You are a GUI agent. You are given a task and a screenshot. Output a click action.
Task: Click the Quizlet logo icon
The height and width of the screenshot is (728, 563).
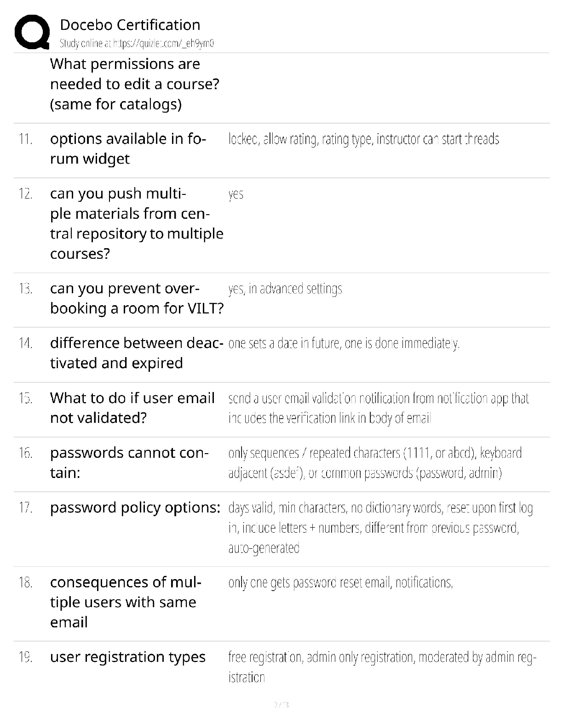[x=32, y=32]
